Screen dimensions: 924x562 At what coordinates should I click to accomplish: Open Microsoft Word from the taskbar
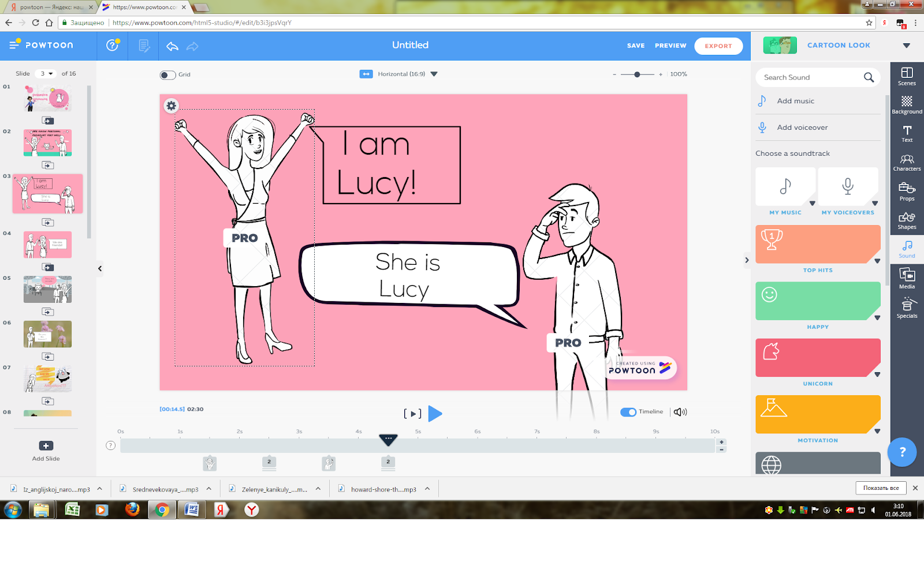point(192,510)
